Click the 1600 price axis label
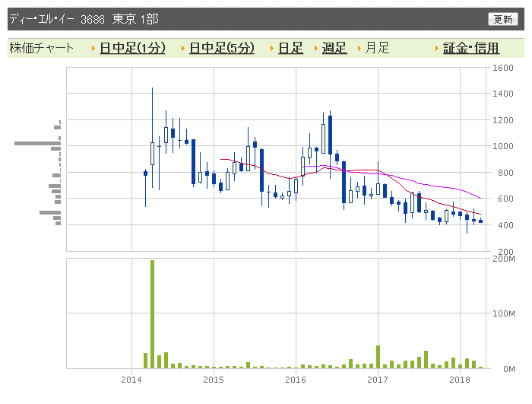Viewport: 532px width, 404px height. point(503,68)
